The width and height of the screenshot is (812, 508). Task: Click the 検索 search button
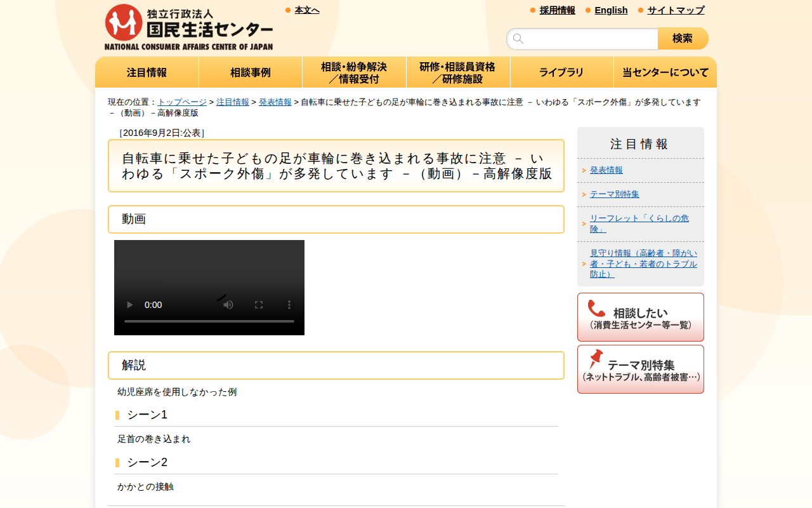683,39
